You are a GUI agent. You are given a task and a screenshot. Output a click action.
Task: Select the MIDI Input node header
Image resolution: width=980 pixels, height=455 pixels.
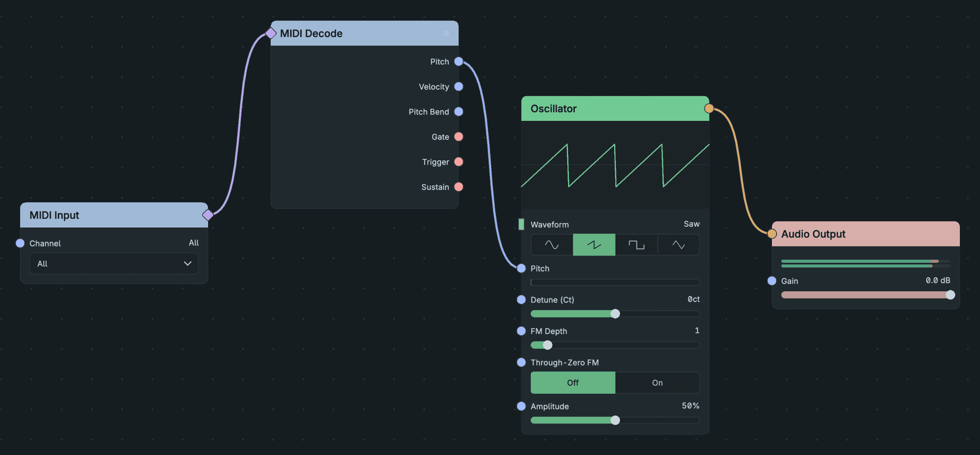click(114, 215)
